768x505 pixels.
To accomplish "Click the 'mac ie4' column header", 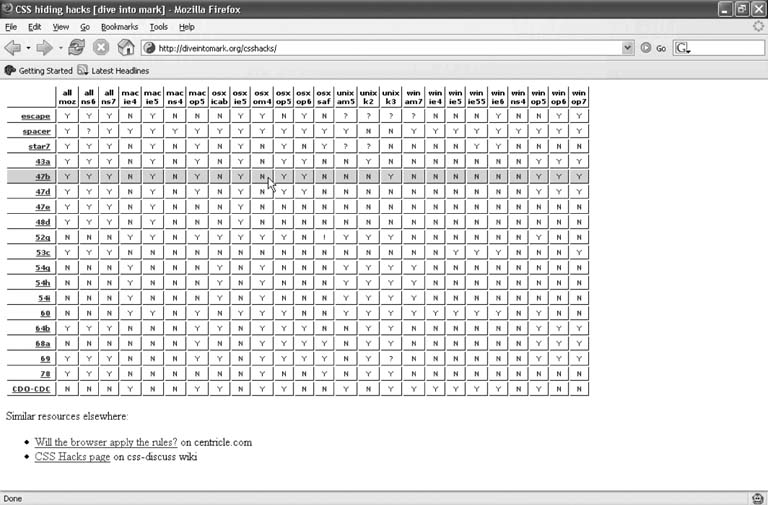I will coord(130,97).
